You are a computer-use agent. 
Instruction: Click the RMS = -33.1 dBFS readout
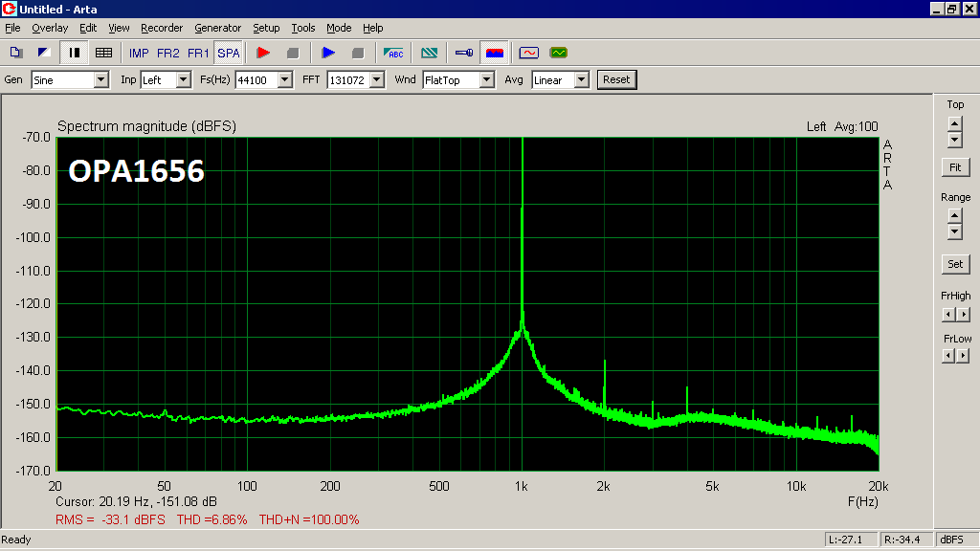(x=111, y=519)
